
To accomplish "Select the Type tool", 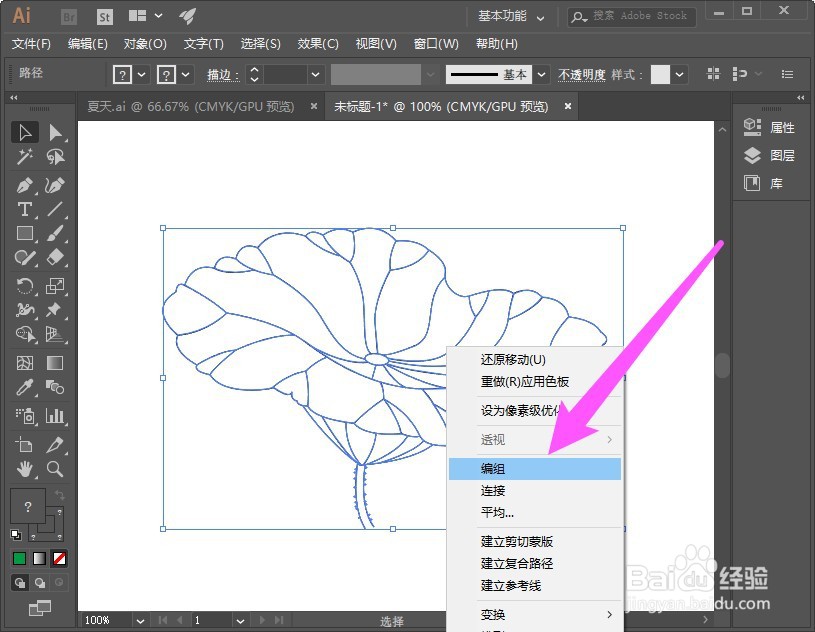I will click(x=24, y=209).
